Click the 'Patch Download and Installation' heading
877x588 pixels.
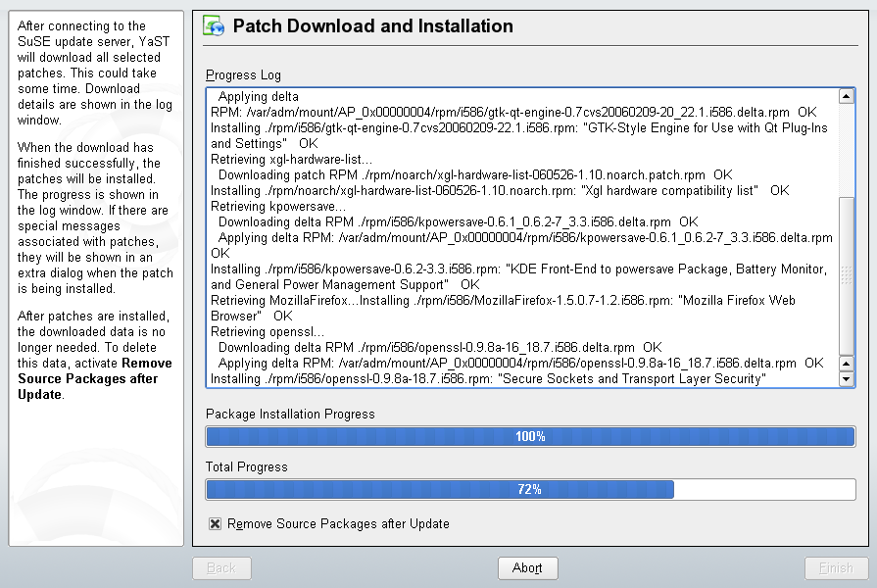373,25
